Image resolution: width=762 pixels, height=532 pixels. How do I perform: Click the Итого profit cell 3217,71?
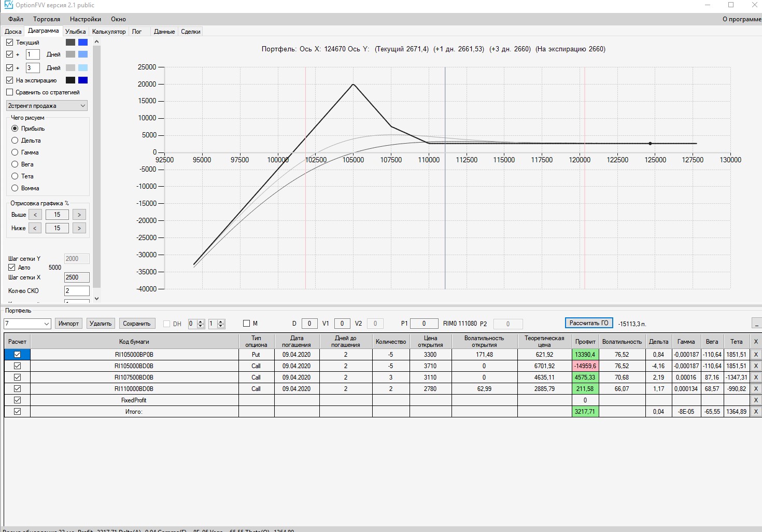click(x=585, y=412)
